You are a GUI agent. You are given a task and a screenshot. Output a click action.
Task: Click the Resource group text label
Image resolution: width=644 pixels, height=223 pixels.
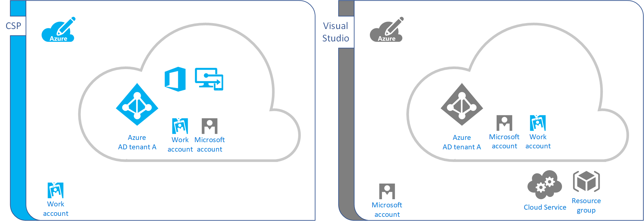click(x=586, y=205)
